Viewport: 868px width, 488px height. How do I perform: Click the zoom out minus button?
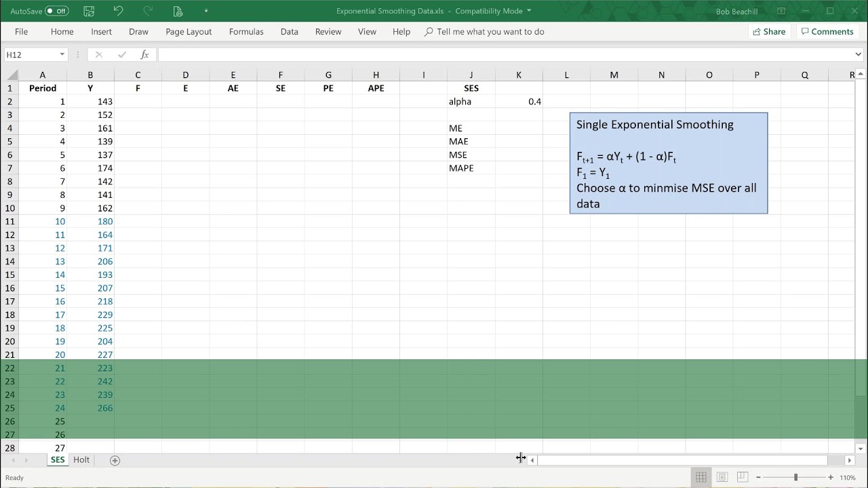pyautogui.click(x=758, y=477)
